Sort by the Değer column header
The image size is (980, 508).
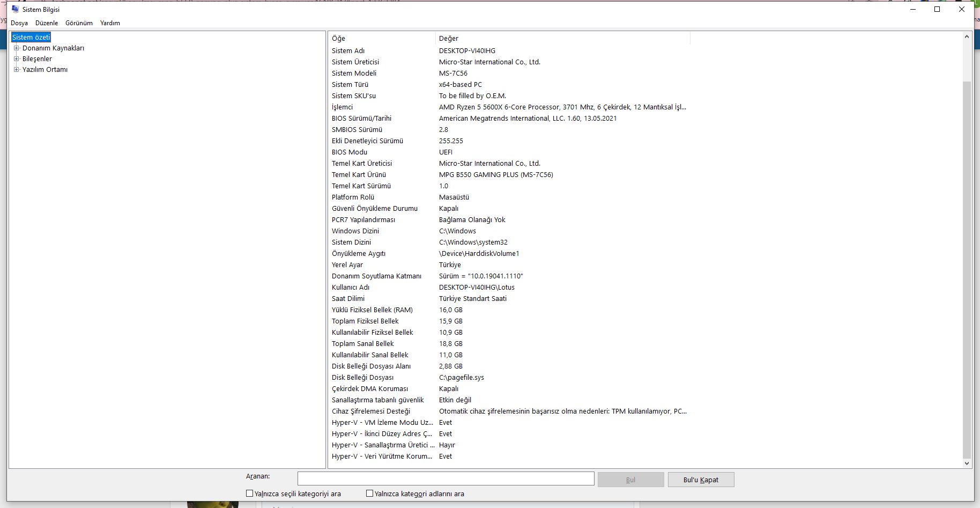tap(563, 38)
